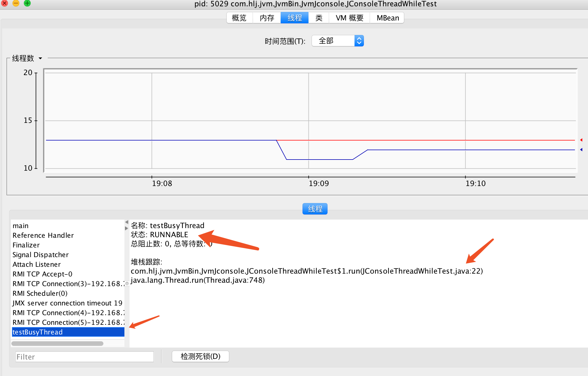Open the 时间范围 time range dropdown
Screen dimensions: 588x376
pyautogui.click(x=337, y=41)
